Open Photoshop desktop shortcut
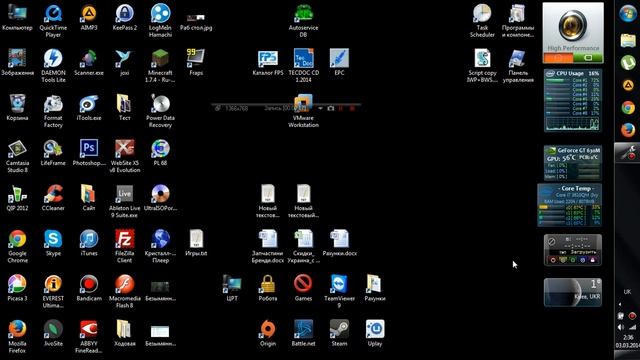This screenshot has width=640, height=360. pos(89,152)
